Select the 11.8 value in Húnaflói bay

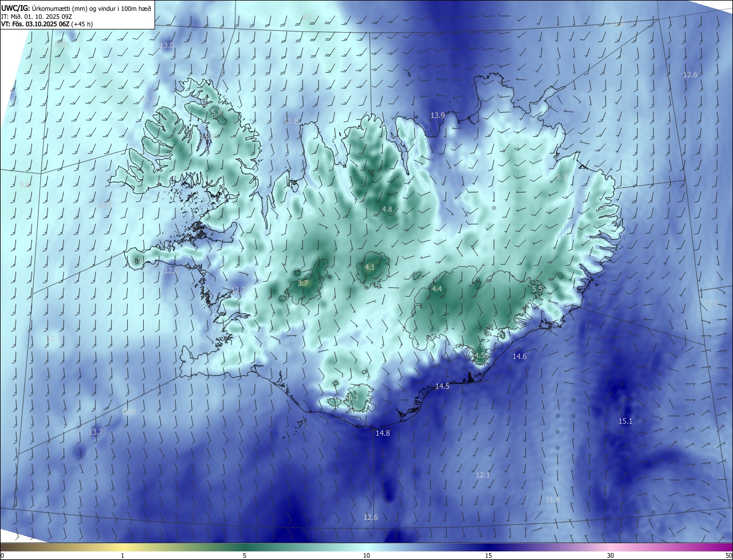coord(291,121)
